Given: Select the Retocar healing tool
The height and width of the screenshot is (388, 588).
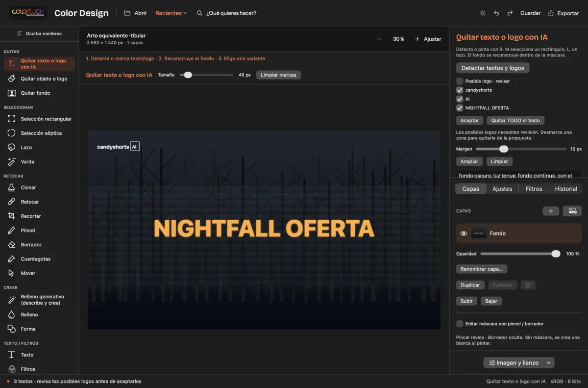Looking at the screenshot, I should point(39,202).
